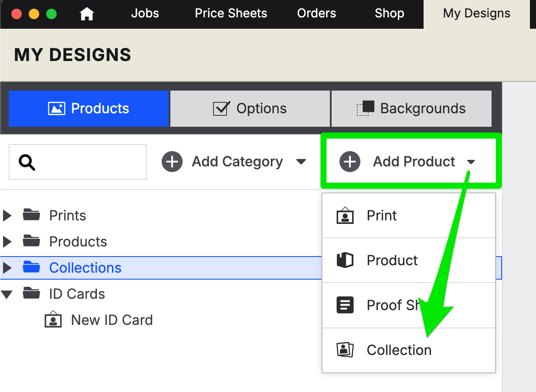Click inside the search input field

[78, 162]
